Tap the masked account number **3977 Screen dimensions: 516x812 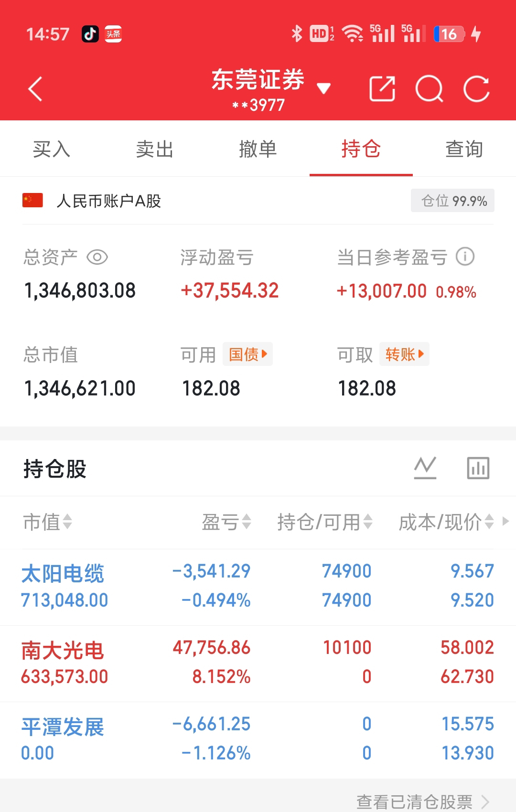(258, 105)
